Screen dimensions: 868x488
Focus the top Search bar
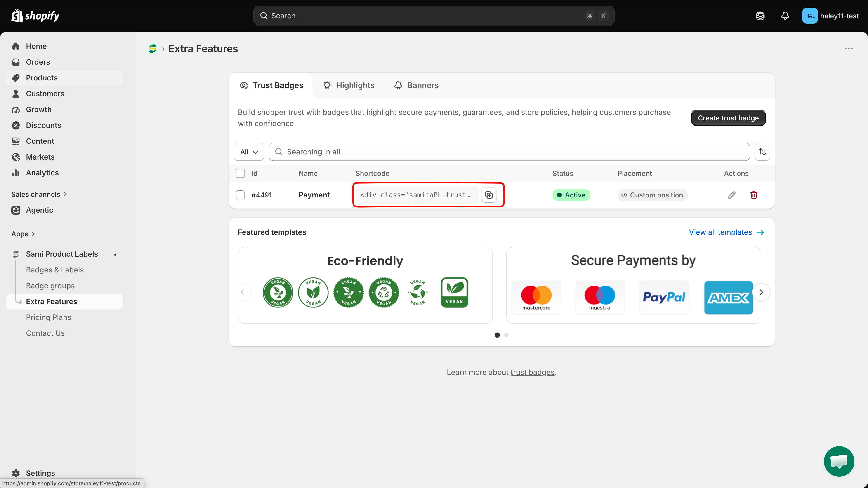434,16
